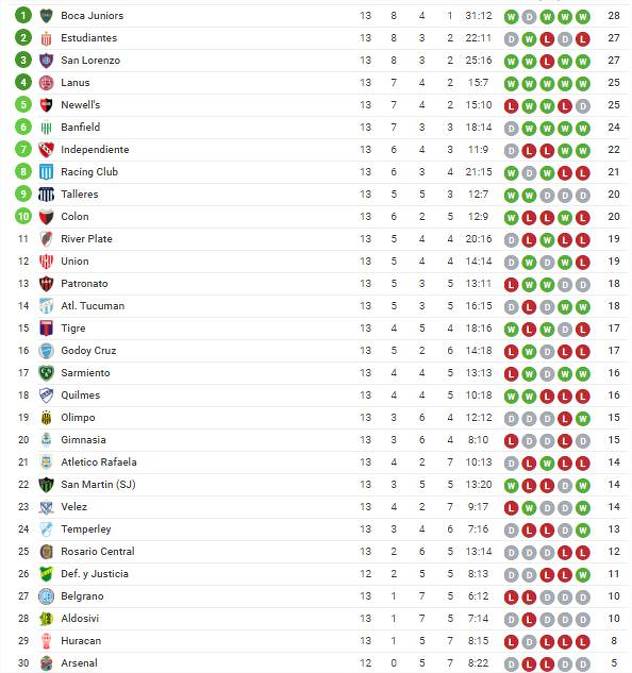
Task: Click Colon's first form result badge
Action: (511, 217)
